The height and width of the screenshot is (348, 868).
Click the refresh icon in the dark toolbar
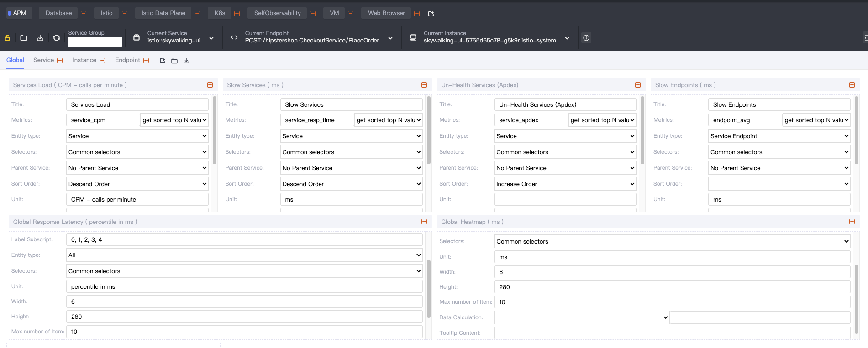[x=57, y=38]
